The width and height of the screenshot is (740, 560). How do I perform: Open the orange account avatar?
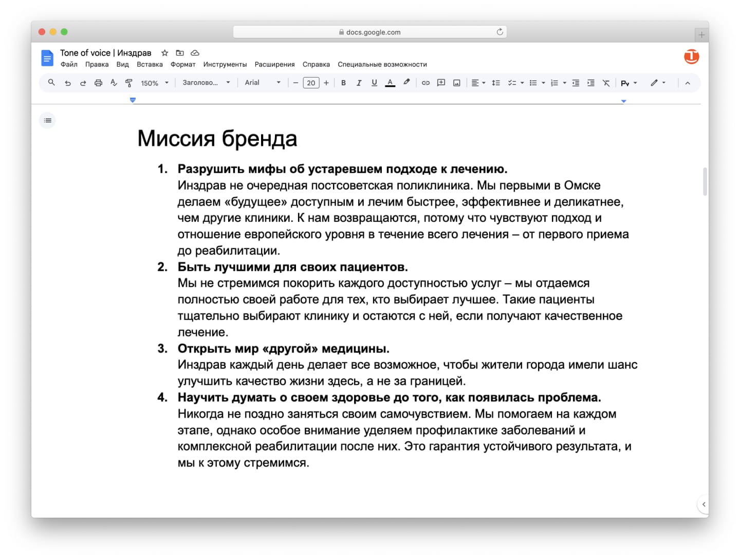point(691,57)
